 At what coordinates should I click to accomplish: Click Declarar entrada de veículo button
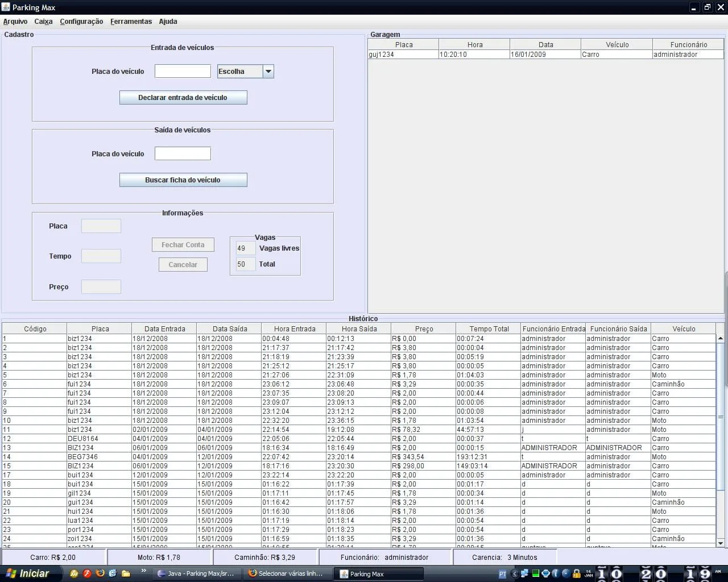tap(183, 98)
